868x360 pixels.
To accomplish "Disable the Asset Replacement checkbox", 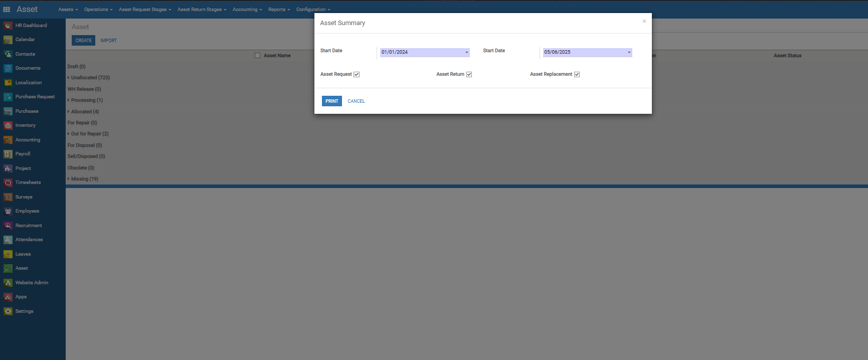I will click(577, 74).
